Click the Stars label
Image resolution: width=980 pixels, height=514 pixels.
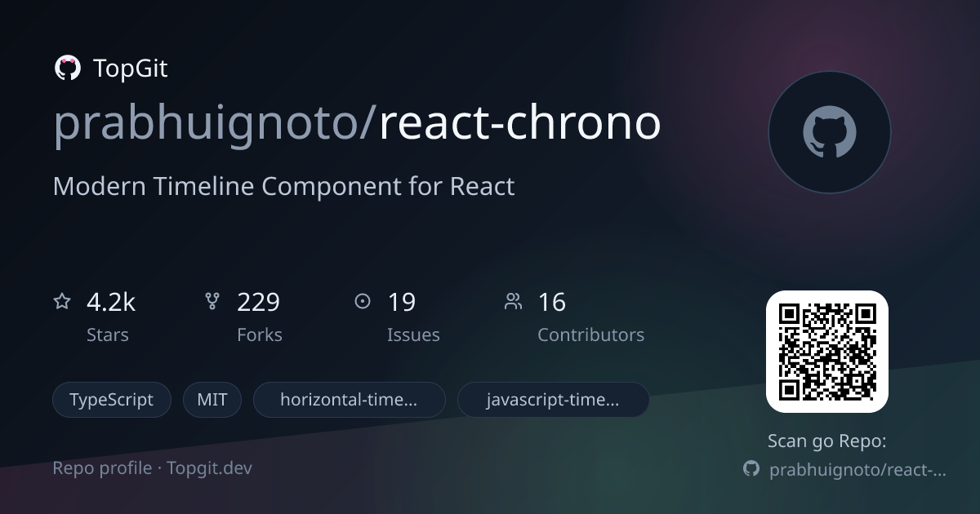coord(108,335)
